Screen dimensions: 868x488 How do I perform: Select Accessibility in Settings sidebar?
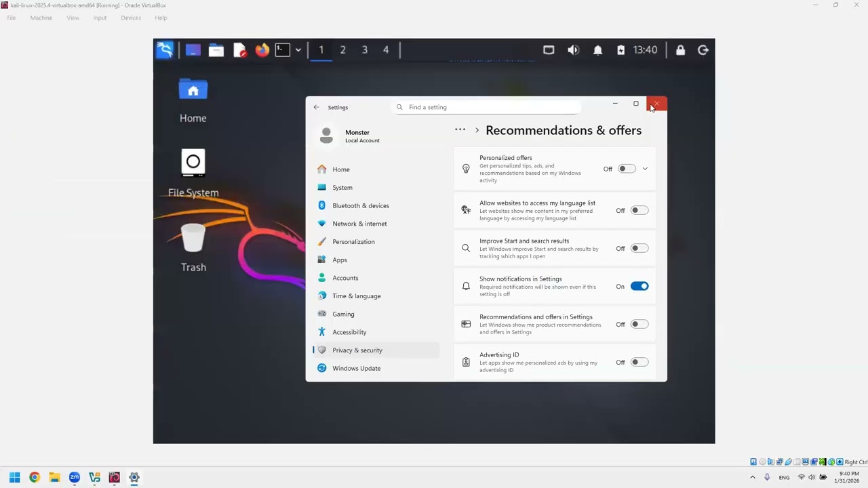(x=376, y=332)
